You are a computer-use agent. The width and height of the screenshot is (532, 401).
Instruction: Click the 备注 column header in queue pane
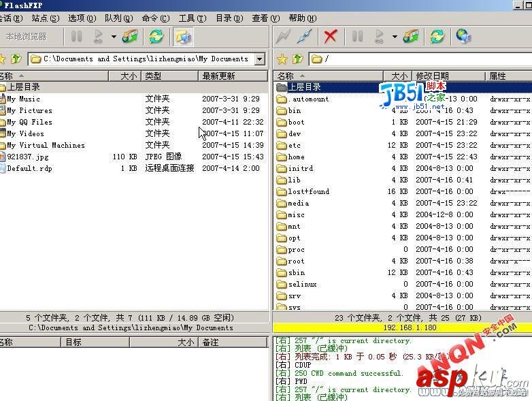(x=233, y=342)
